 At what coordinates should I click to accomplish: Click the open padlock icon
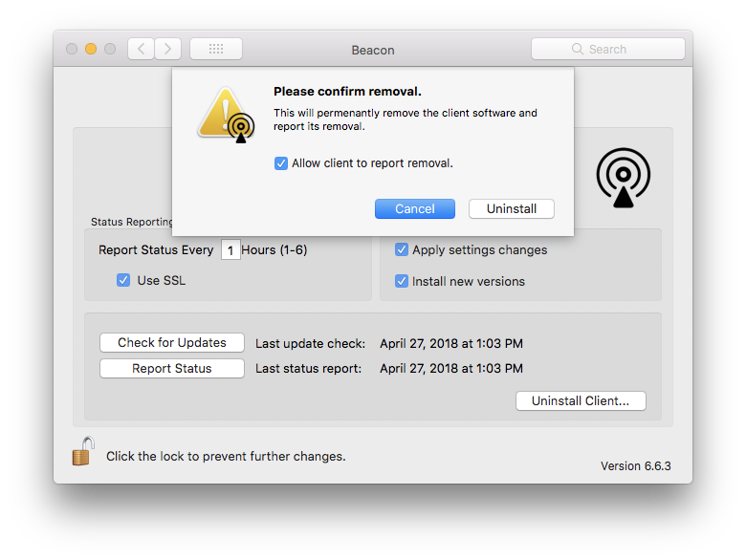point(83,451)
